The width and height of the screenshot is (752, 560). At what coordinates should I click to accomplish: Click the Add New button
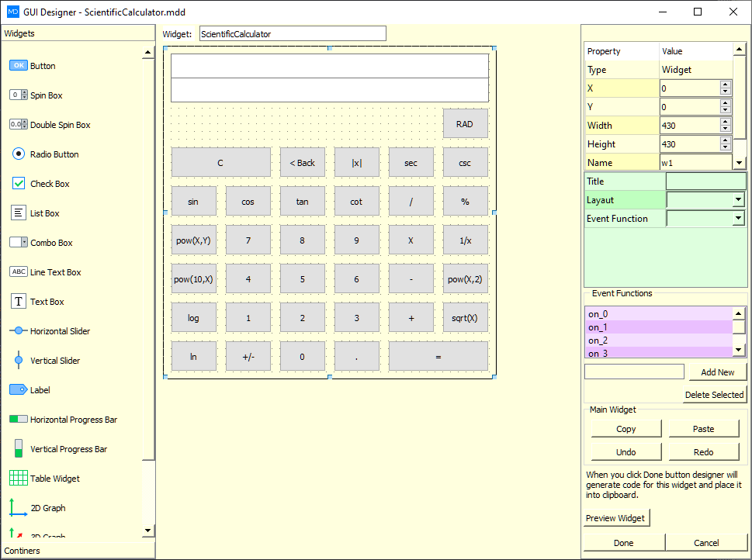tap(718, 372)
